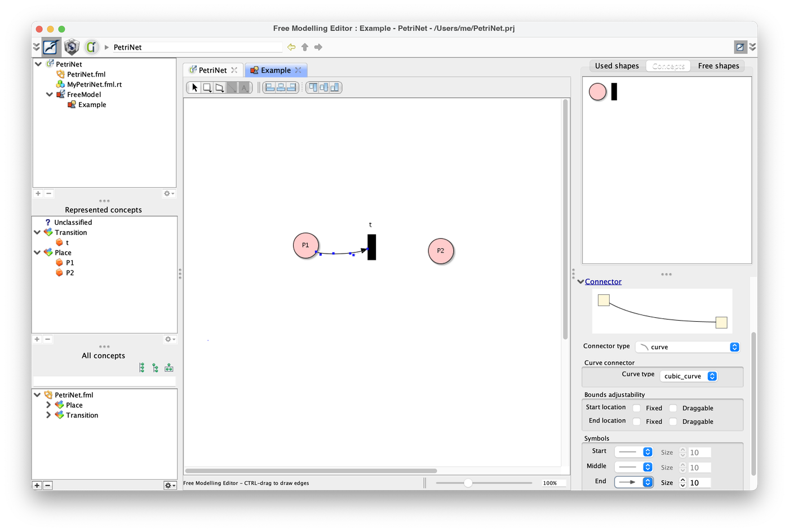The height and width of the screenshot is (532, 789).
Task: Close the Example editor tab
Action: click(298, 70)
